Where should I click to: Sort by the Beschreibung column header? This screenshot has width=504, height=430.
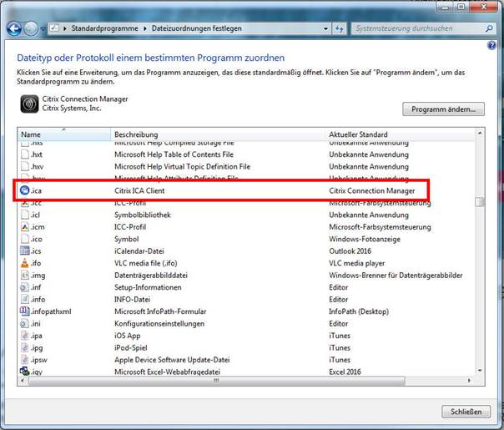tap(219, 134)
